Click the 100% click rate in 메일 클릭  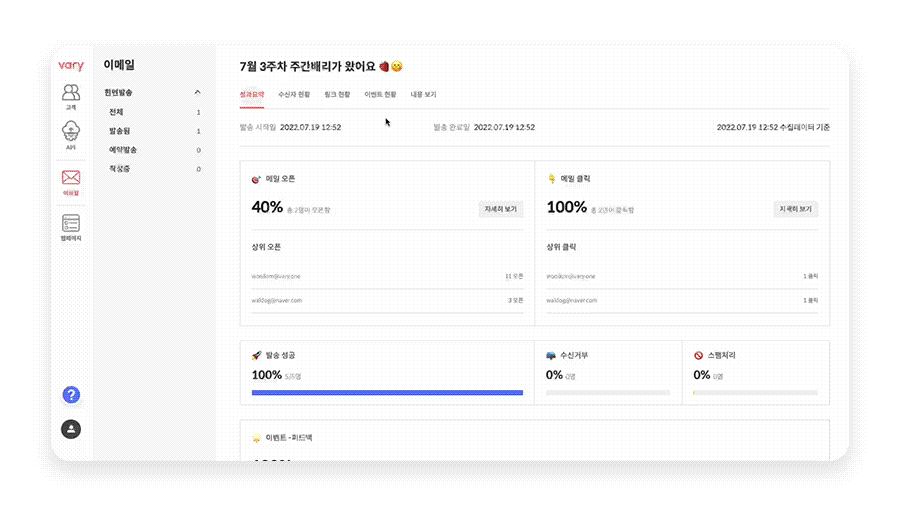567,207
